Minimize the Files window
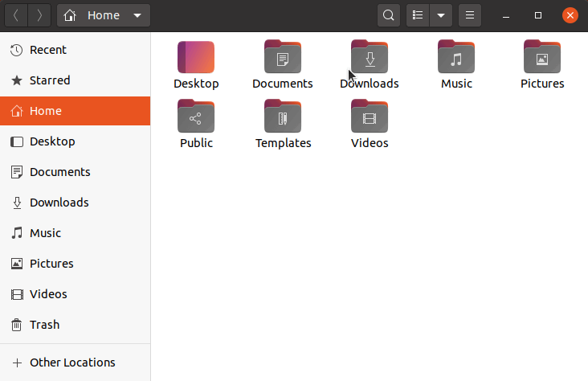Image resolution: width=588 pixels, height=381 pixels. 506,15
